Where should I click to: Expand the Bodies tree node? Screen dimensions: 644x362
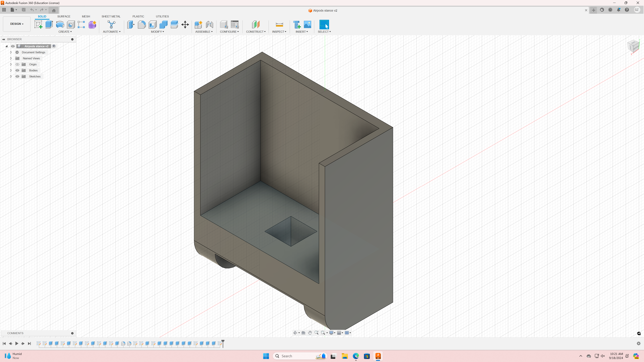click(x=11, y=70)
